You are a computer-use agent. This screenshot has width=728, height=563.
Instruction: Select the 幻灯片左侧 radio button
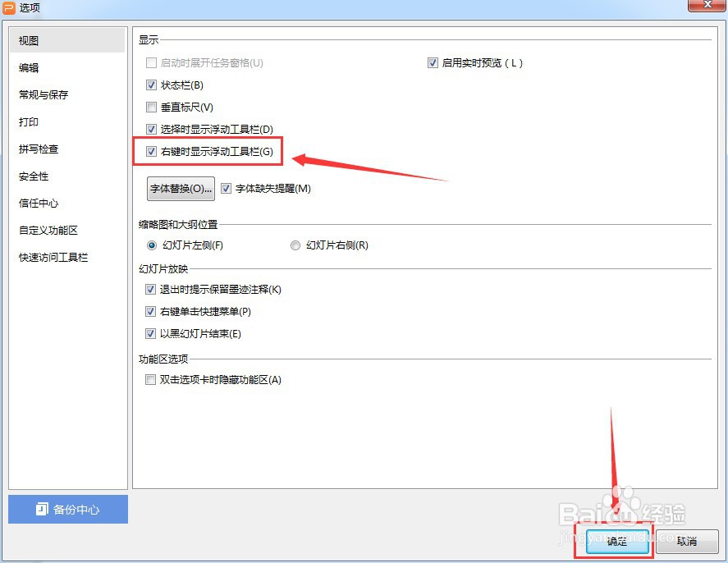pos(150,245)
